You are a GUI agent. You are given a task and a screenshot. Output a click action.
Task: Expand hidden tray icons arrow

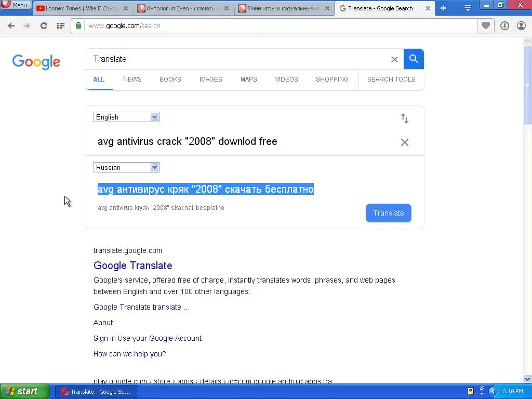coord(493,392)
